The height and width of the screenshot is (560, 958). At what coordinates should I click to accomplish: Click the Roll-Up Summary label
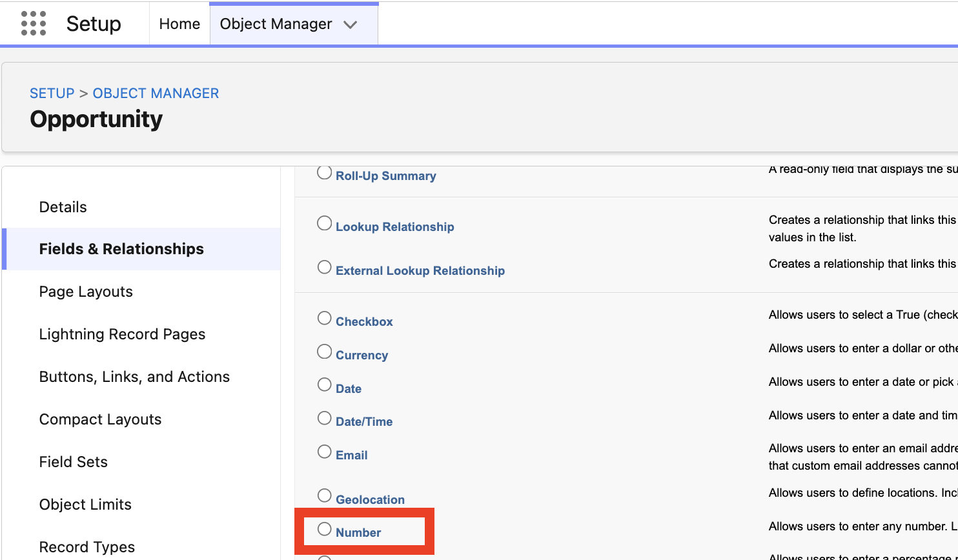[x=386, y=176]
